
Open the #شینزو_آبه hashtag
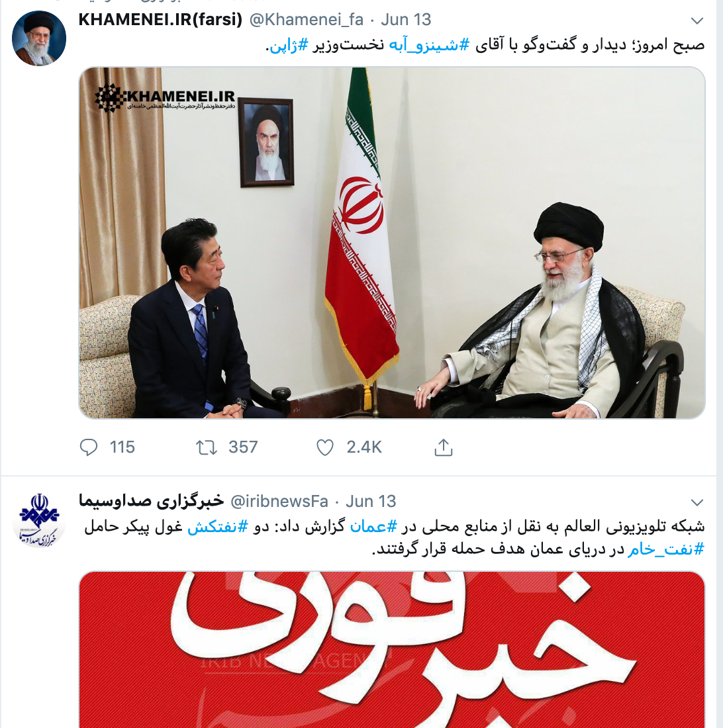(x=429, y=45)
